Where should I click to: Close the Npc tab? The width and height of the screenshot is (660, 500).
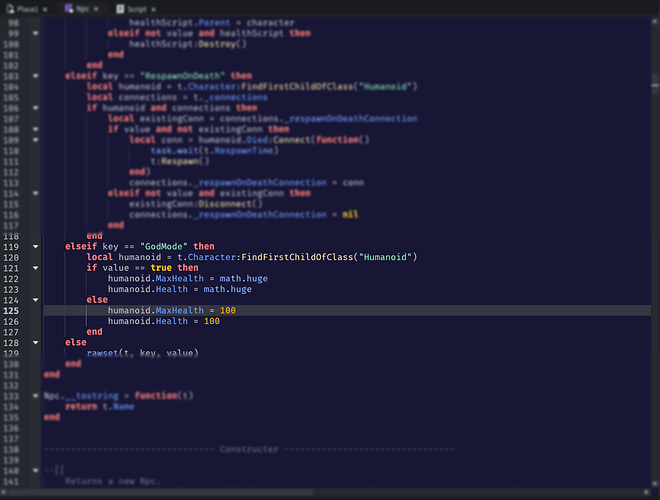(x=96, y=9)
